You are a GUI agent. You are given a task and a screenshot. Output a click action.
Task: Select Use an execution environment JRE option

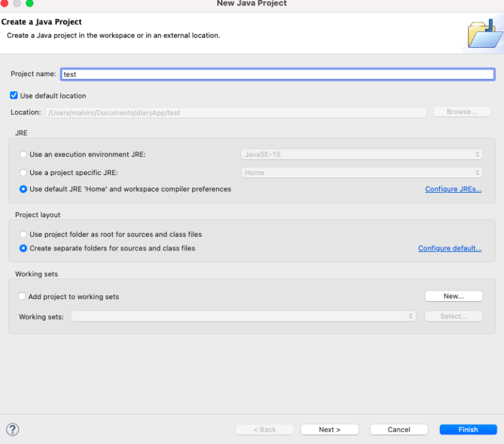click(x=24, y=155)
